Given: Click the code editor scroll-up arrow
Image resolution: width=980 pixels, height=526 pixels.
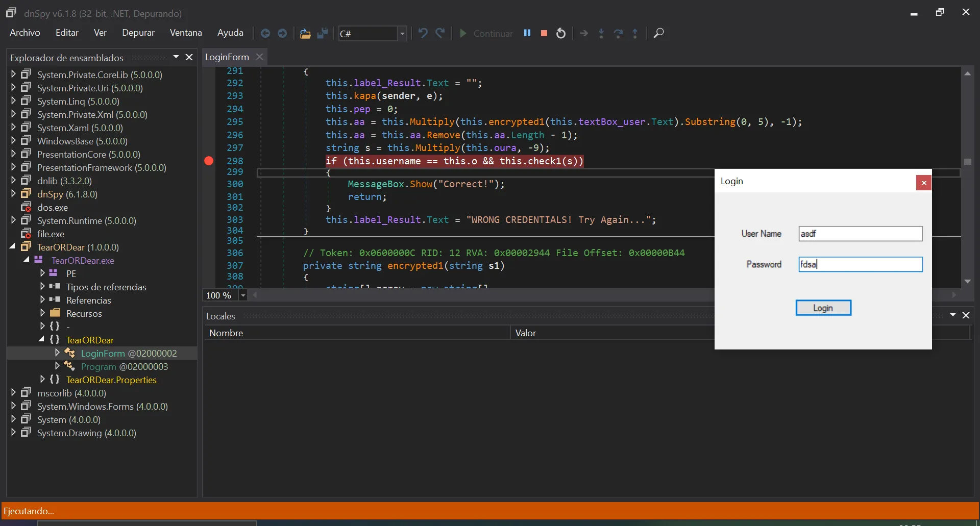Looking at the screenshot, I should pos(968,74).
